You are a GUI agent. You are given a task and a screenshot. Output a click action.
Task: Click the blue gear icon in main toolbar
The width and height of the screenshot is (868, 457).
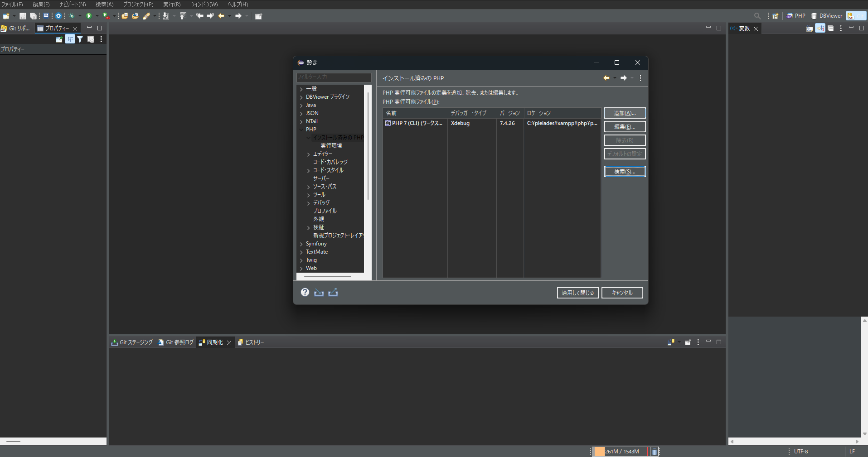tap(58, 16)
